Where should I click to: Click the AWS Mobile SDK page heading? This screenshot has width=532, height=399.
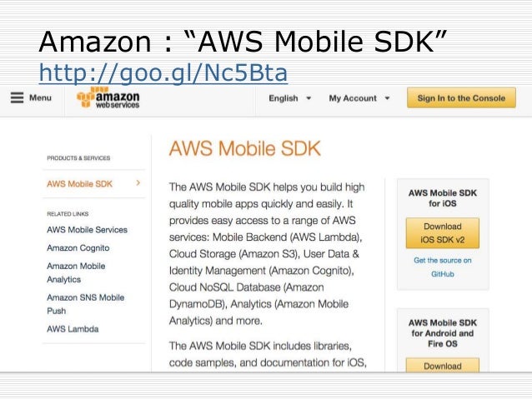244,148
